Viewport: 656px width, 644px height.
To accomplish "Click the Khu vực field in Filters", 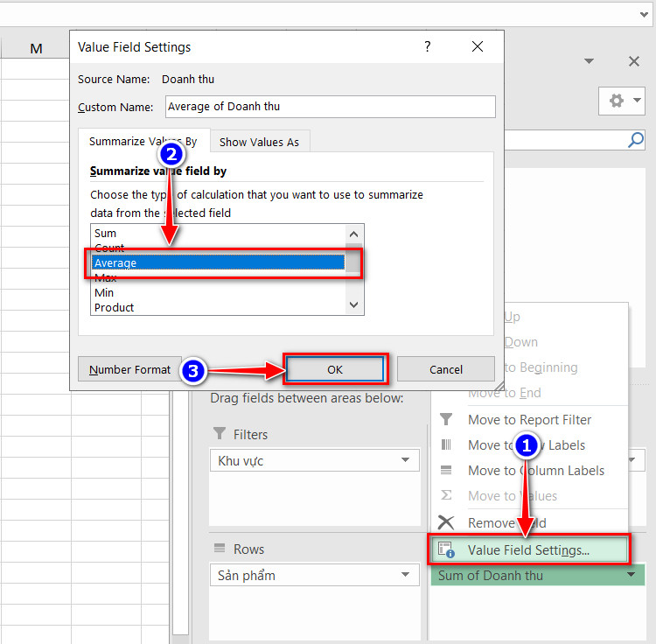I will coord(314,460).
